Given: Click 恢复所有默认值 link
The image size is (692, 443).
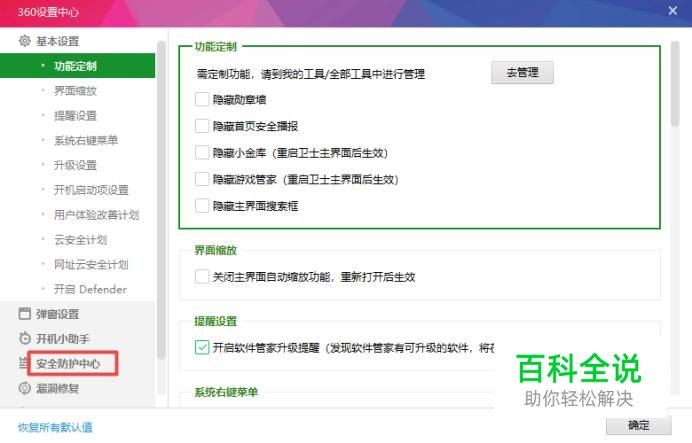Looking at the screenshot, I should pos(55,427).
